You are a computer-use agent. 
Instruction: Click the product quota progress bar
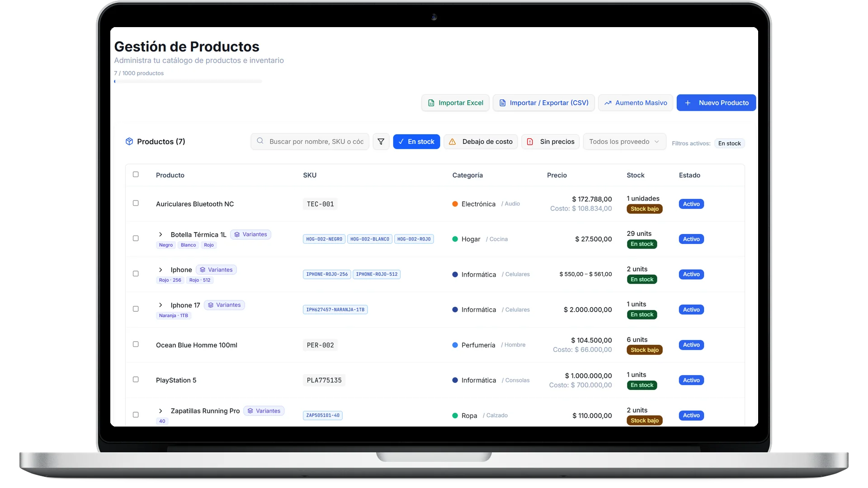188,81
